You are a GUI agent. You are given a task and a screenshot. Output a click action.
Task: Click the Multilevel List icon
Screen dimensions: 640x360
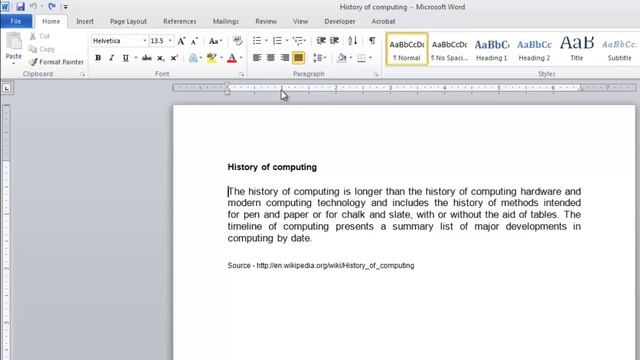298,40
